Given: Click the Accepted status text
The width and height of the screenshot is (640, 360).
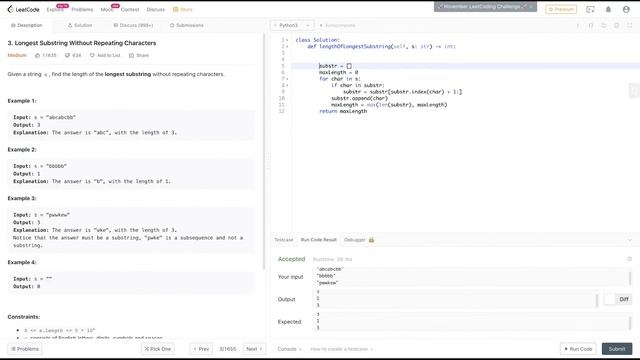Looking at the screenshot, I should [x=291, y=259].
